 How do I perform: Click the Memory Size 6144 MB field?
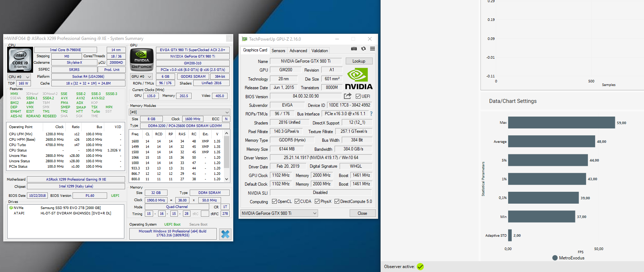[x=287, y=149]
